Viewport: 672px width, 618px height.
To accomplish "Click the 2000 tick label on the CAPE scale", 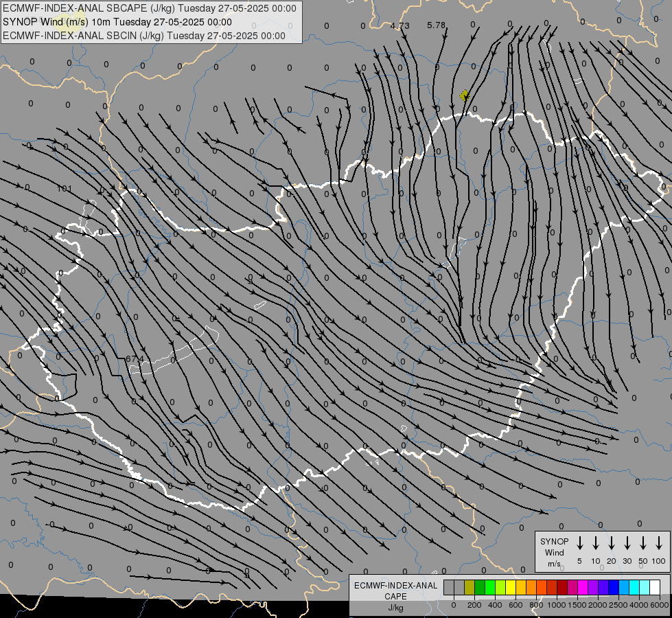I will point(597,605).
